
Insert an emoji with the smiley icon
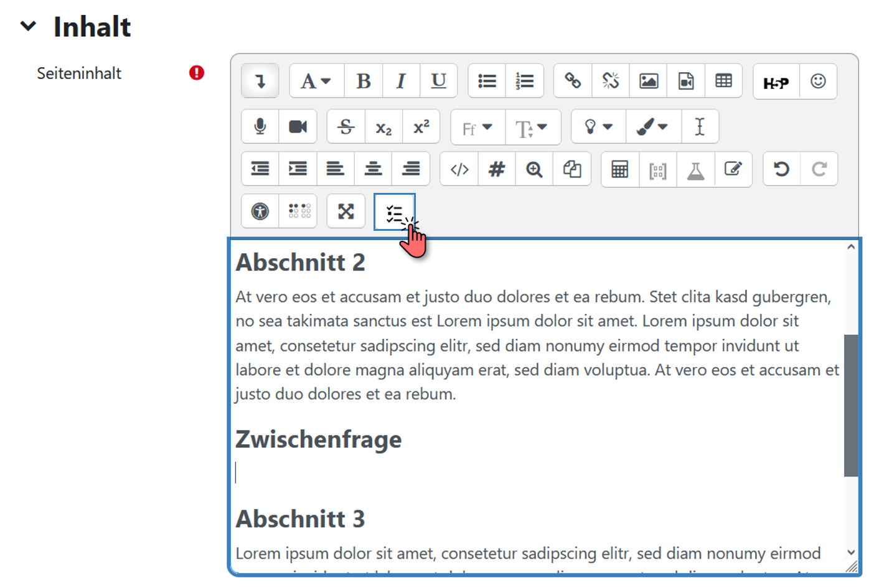click(x=818, y=82)
